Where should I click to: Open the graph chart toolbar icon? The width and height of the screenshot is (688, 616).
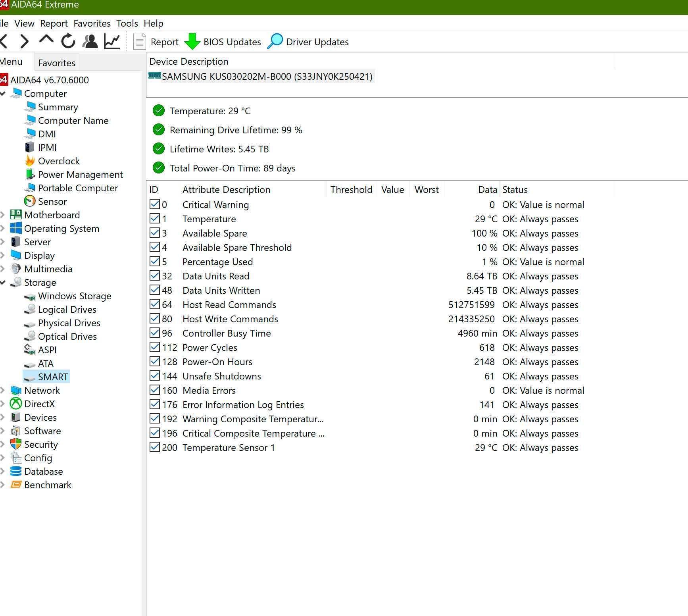point(112,41)
